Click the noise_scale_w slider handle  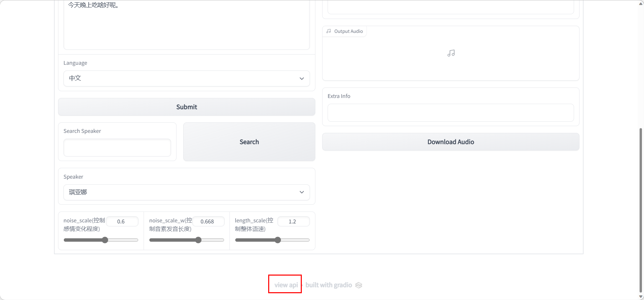[x=199, y=240]
